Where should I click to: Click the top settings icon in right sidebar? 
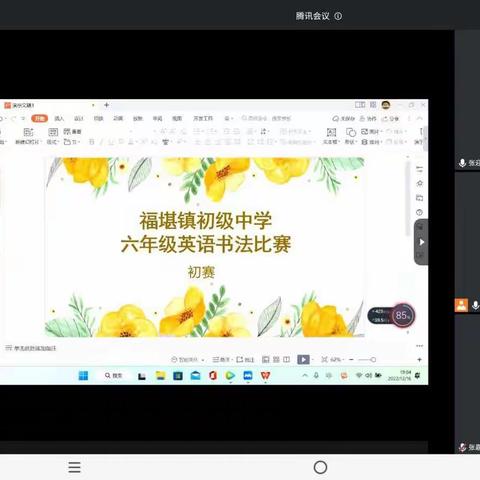pyautogui.click(x=420, y=169)
